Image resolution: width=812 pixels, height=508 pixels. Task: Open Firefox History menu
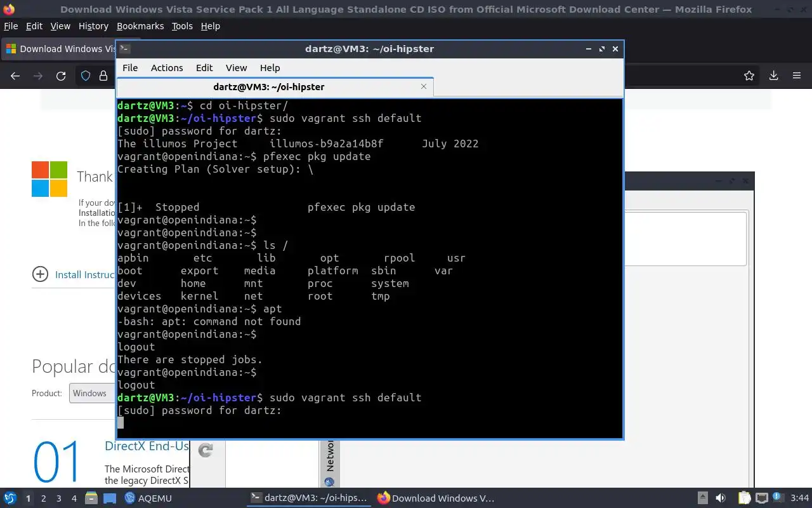click(93, 25)
